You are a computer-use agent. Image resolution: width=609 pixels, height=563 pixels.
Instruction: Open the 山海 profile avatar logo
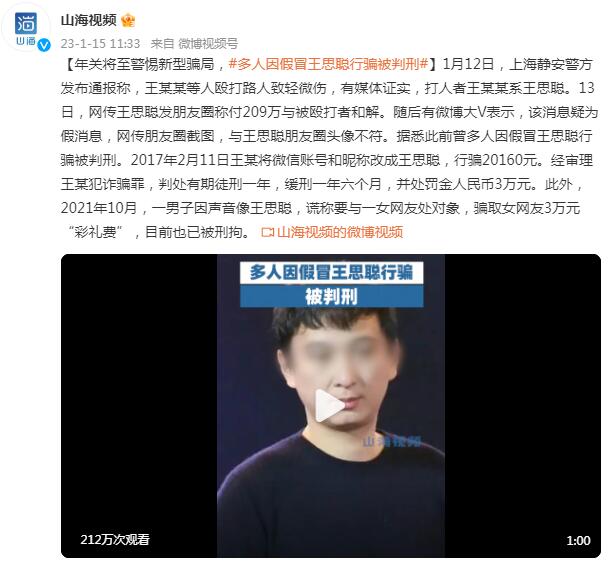pos(26,28)
